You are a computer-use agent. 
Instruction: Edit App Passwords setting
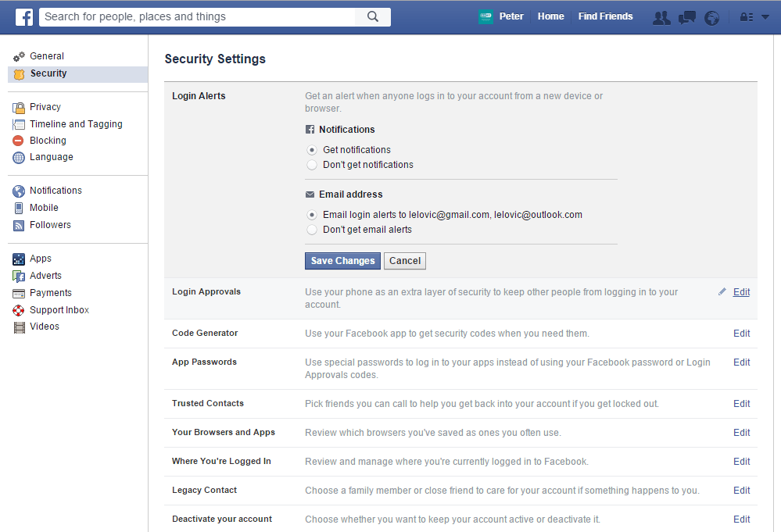pos(741,362)
